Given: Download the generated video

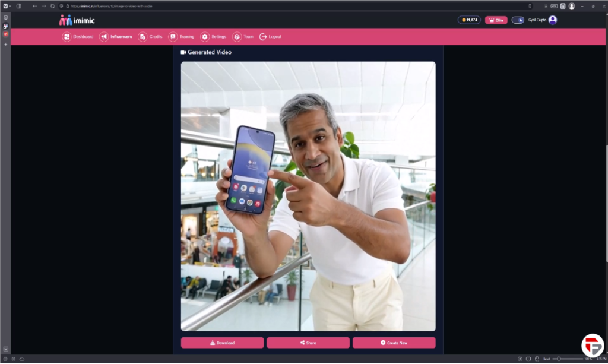Looking at the screenshot, I should (222, 343).
